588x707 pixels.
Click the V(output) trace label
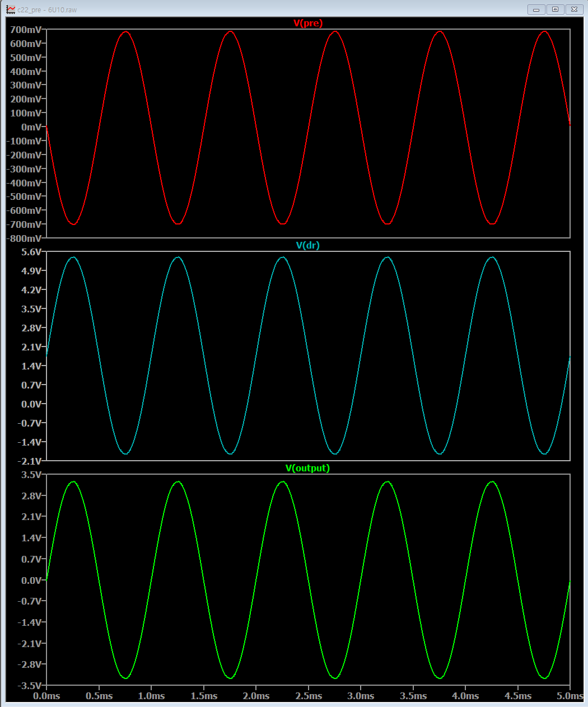click(307, 468)
